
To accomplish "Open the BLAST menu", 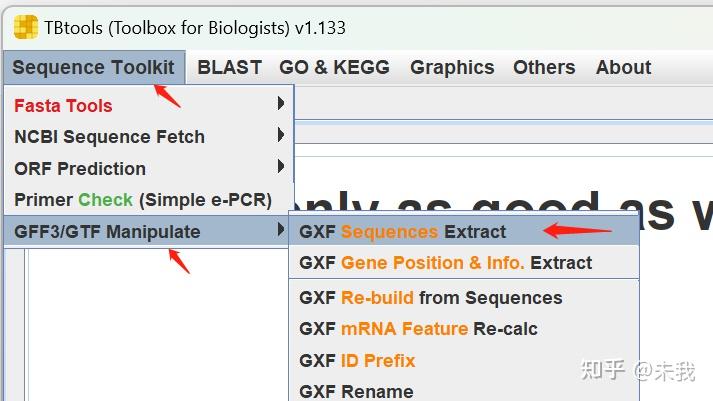I will (x=229, y=68).
